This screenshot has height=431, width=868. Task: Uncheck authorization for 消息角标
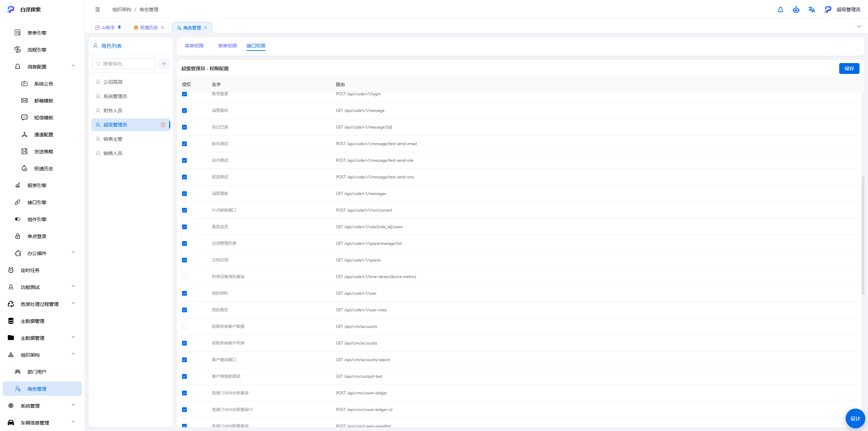pyautogui.click(x=184, y=111)
